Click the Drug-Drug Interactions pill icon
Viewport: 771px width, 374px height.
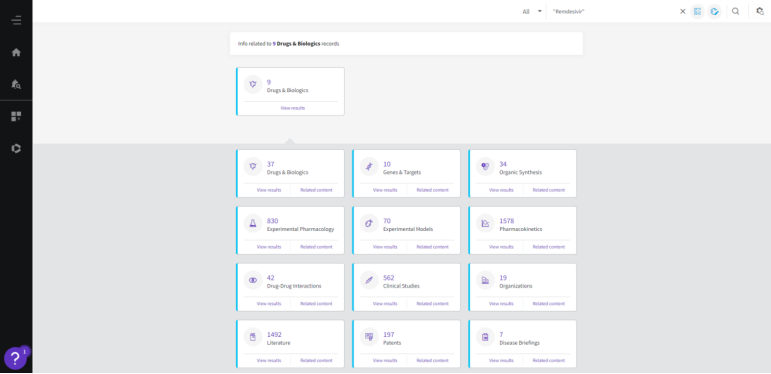click(x=253, y=280)
